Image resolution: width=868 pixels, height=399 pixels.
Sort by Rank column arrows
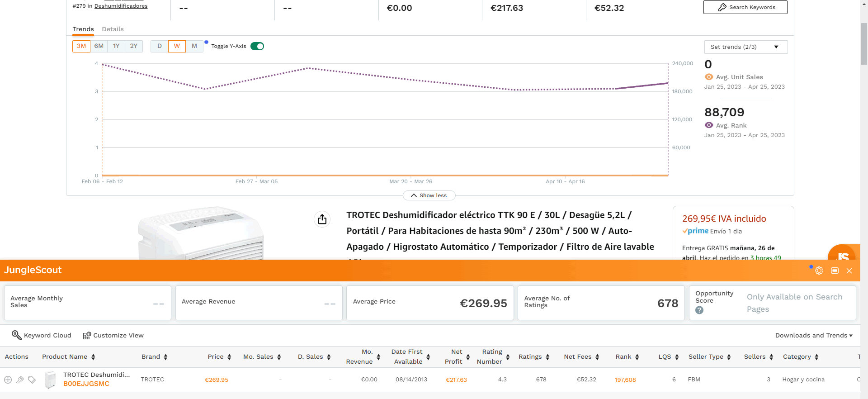(637, 357)
